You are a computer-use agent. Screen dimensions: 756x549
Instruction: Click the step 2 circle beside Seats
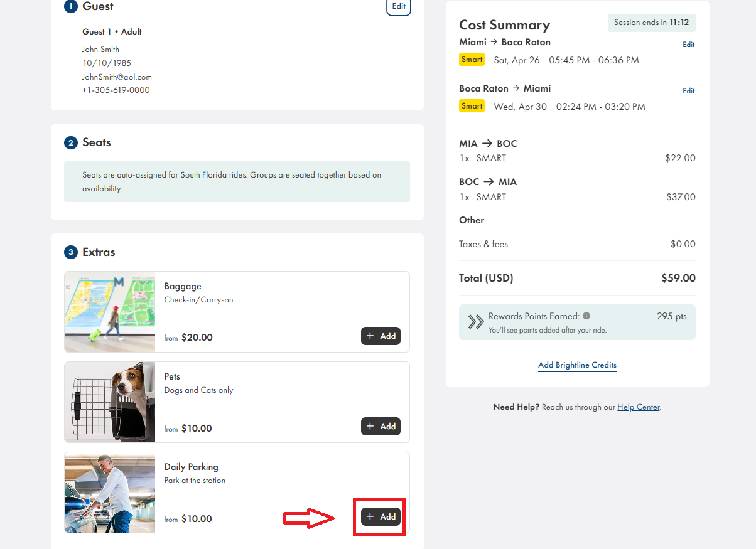71,143
